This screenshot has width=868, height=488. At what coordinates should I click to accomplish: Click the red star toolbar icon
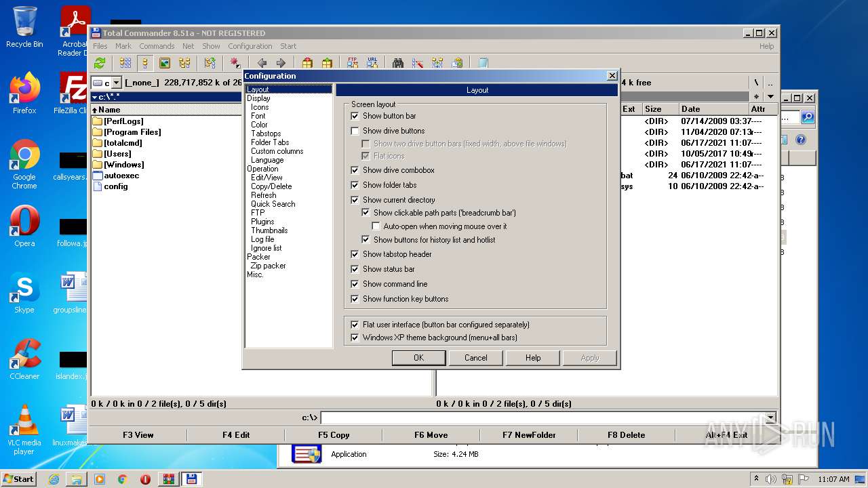235,63
